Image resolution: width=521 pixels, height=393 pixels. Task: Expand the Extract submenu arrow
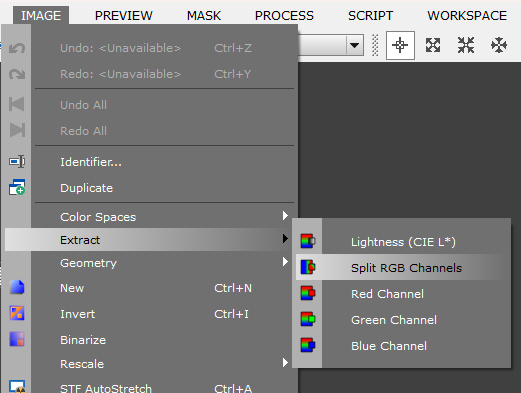[x=285, y=238]
